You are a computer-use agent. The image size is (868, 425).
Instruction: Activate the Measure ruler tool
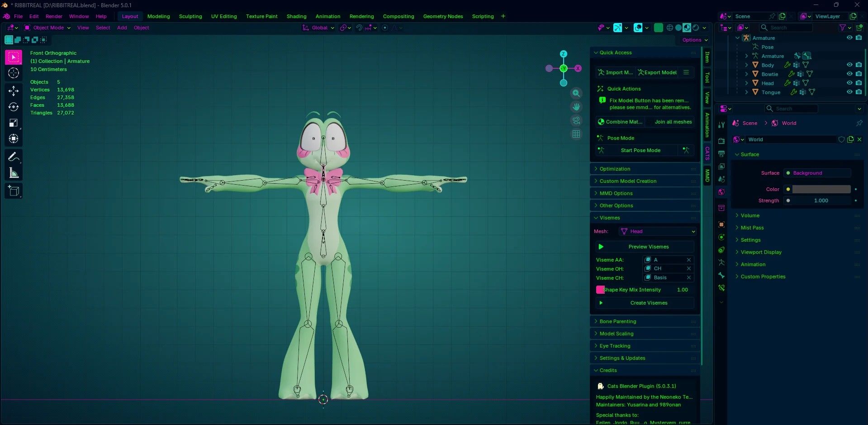(14, 172)
